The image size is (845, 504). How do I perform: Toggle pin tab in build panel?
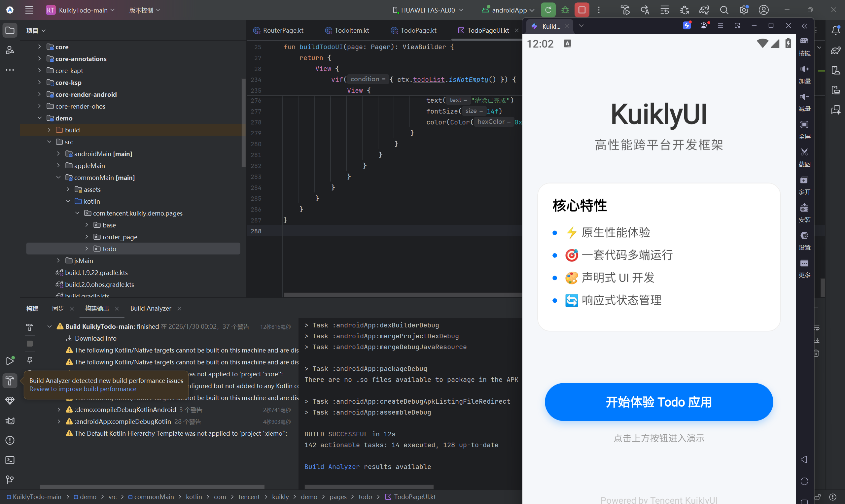click(30, 360)
